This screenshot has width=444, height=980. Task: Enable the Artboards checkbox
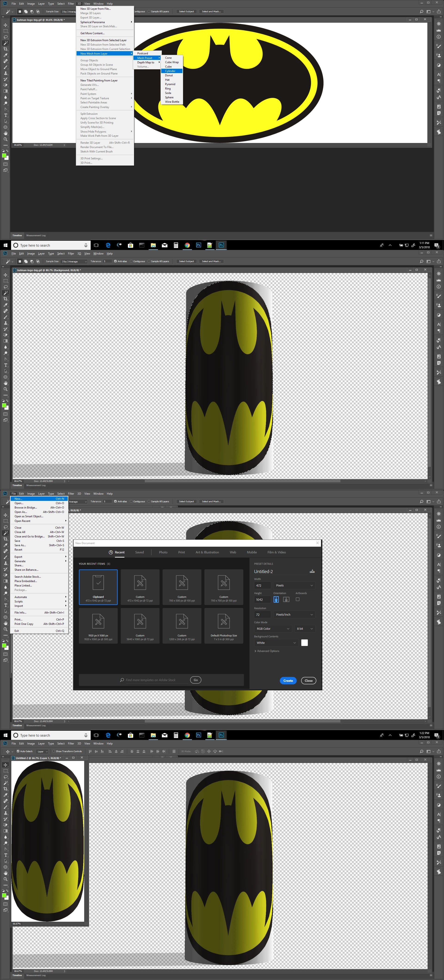pyautogui.click(x=298, y=599)
